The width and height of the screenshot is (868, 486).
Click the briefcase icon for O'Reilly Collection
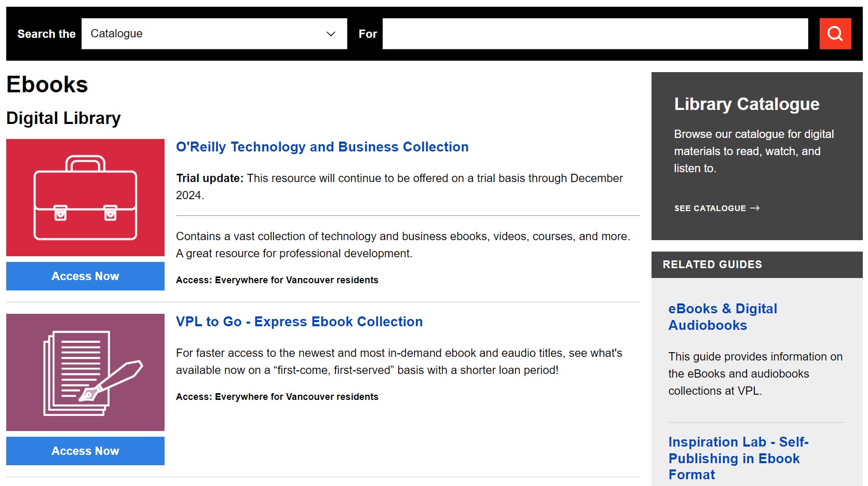click(85, 197)
